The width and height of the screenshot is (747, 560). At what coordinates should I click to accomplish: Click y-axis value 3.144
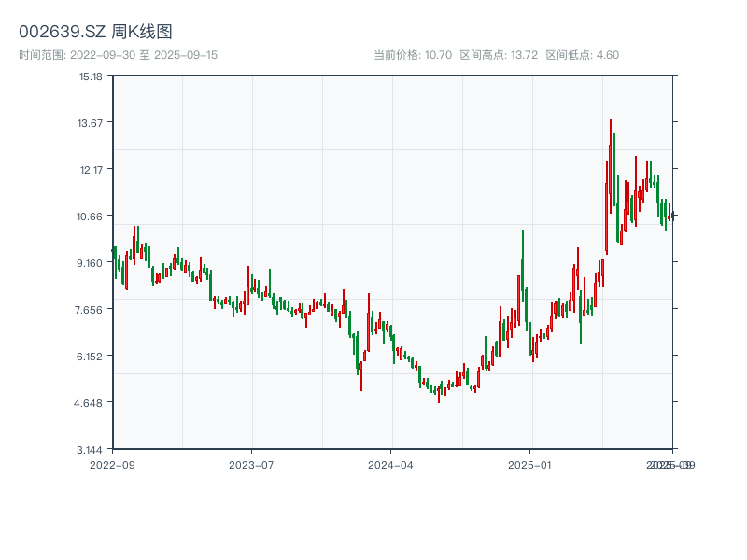pos(90,450)
